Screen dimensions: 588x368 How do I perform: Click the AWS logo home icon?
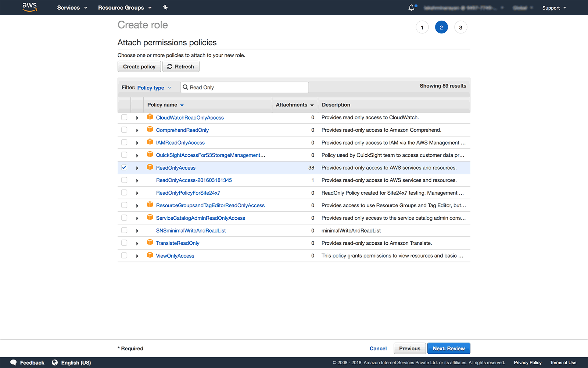(29, 7)
